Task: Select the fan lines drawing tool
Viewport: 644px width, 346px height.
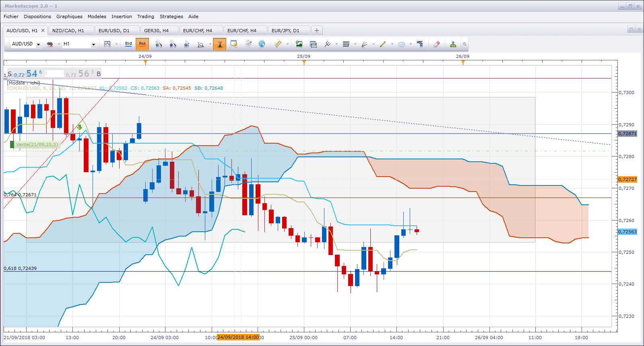Action: pyautogui.click(x=364, y=44)
